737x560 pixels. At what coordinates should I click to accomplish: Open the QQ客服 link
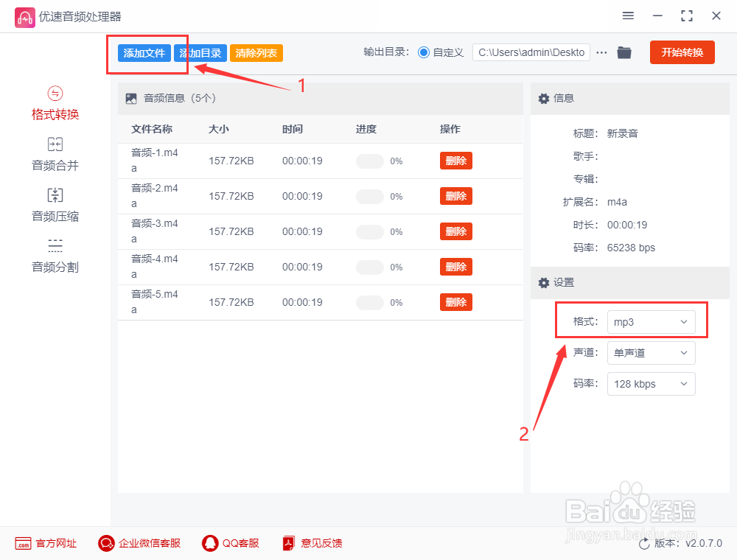[241, 544]
